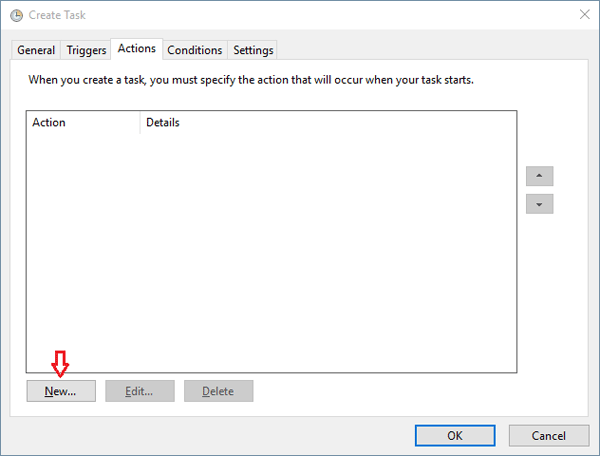
Task: Open the Triggers tab
Action: 86,50
